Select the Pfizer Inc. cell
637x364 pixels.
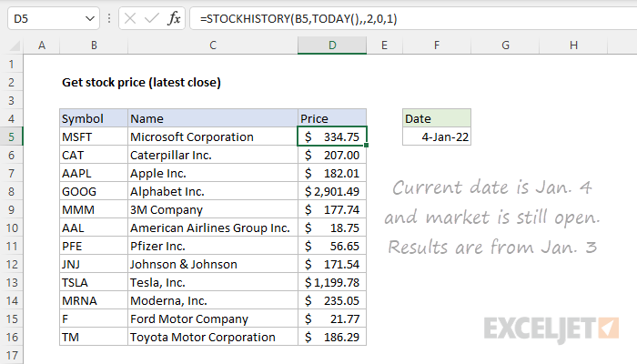coord(213,246)
